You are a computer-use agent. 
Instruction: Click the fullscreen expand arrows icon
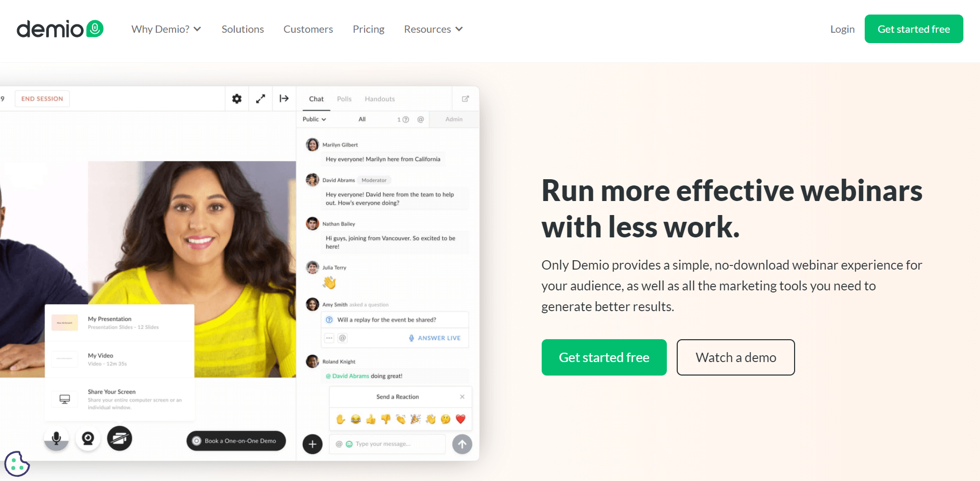261,99
